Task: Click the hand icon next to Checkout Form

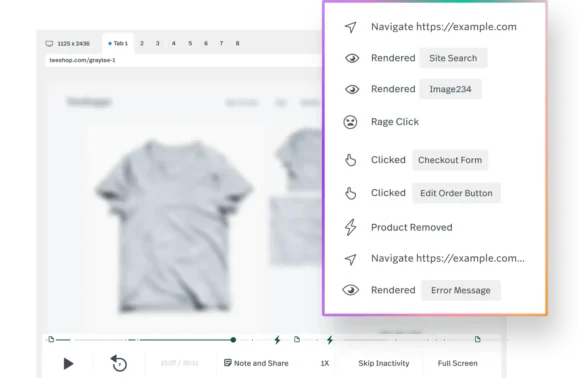Action: click(x=351, y=160)
